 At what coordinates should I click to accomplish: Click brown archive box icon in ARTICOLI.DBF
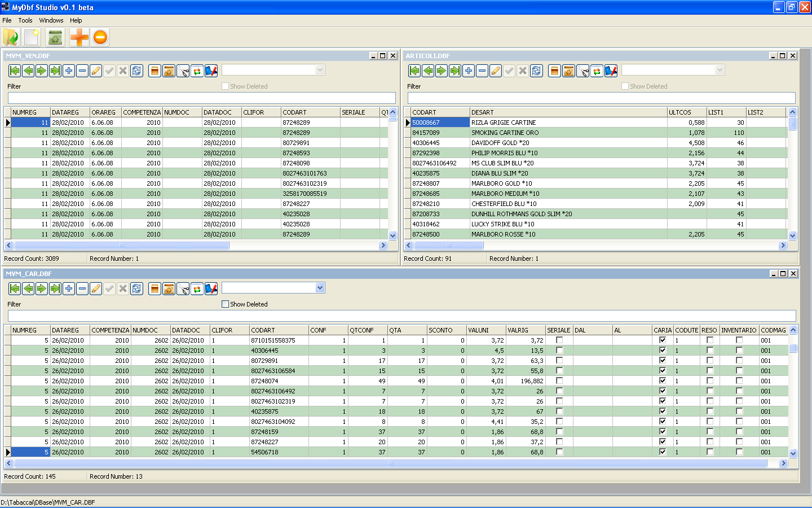[x=555, y=71]
